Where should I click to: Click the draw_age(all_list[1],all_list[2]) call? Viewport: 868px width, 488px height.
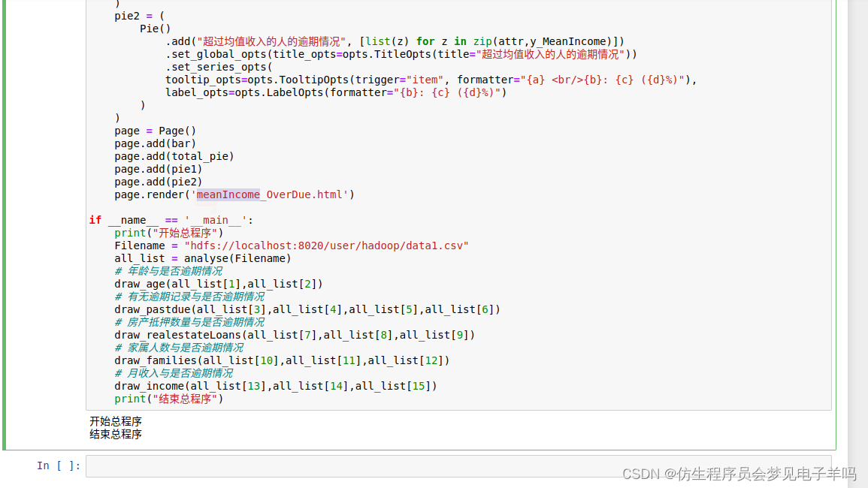click(219, 284)
